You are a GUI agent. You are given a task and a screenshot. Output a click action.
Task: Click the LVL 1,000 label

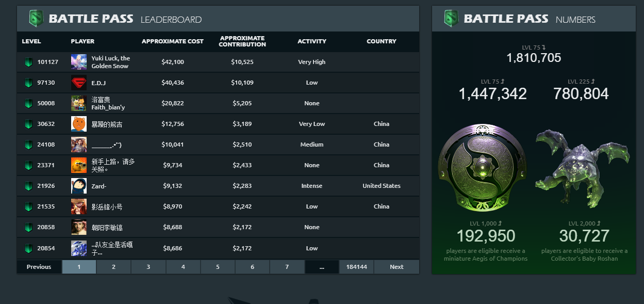click(x=486, y=223)
